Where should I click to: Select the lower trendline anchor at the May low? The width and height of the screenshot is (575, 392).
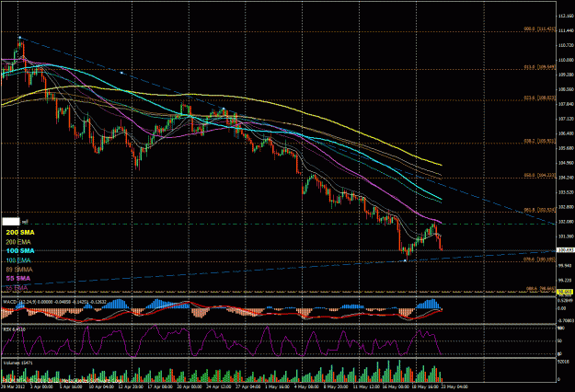(x=405, y=260)
